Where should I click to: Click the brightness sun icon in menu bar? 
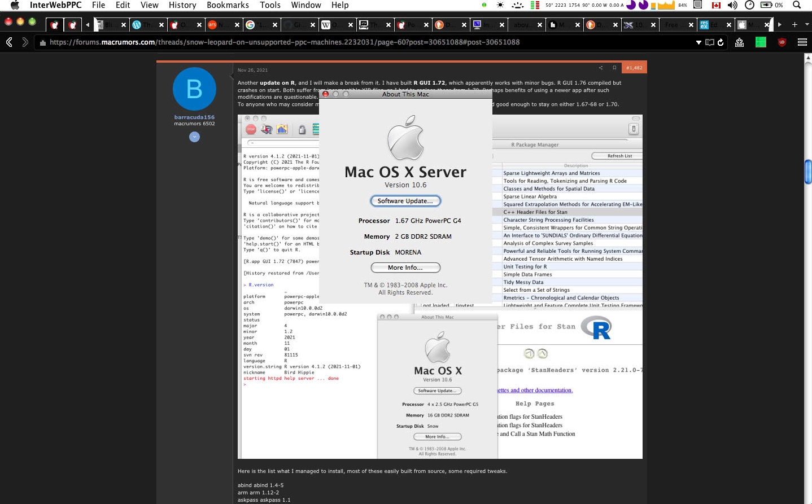[x=500, y=5]
